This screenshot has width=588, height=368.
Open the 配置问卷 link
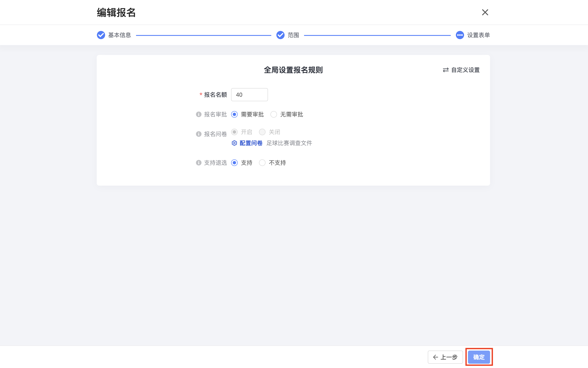[251, 143]
